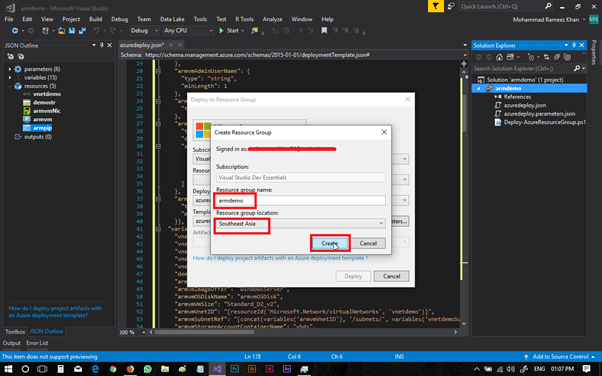Open the Output tab
The width and height of the screenshot is (602, 376).
tap(12, 343)
